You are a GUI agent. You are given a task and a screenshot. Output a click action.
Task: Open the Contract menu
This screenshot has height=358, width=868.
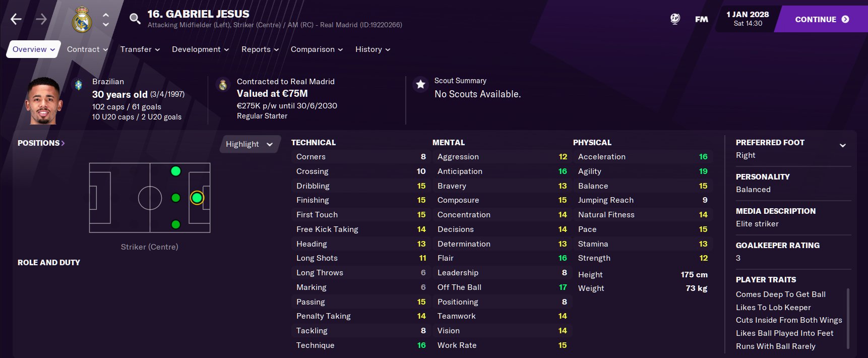click(x=87, y=49)
